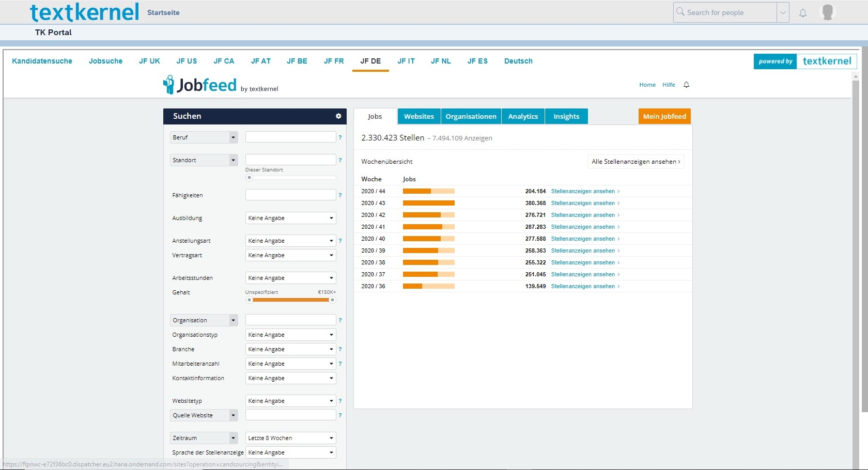This screenshot has height=470, width=868.
Task: Click the Mein Jobfeed button
Action: pos(664,116)
